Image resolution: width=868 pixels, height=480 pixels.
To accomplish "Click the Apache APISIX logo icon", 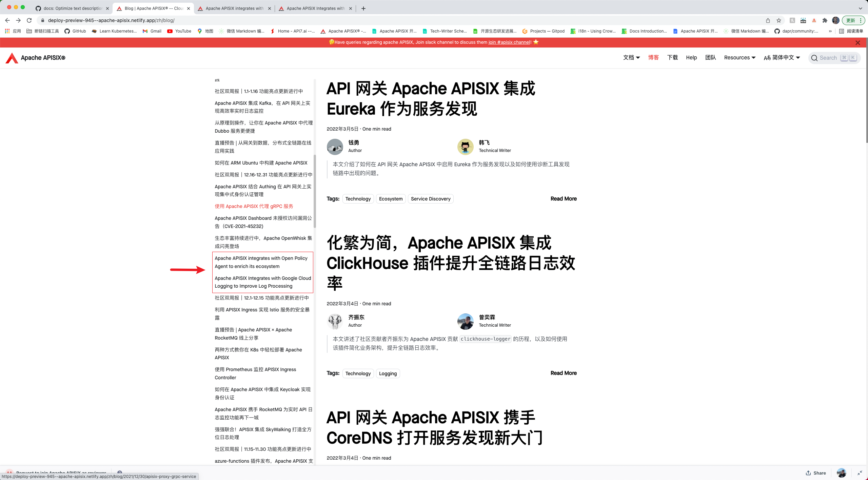I will point(12,58).
